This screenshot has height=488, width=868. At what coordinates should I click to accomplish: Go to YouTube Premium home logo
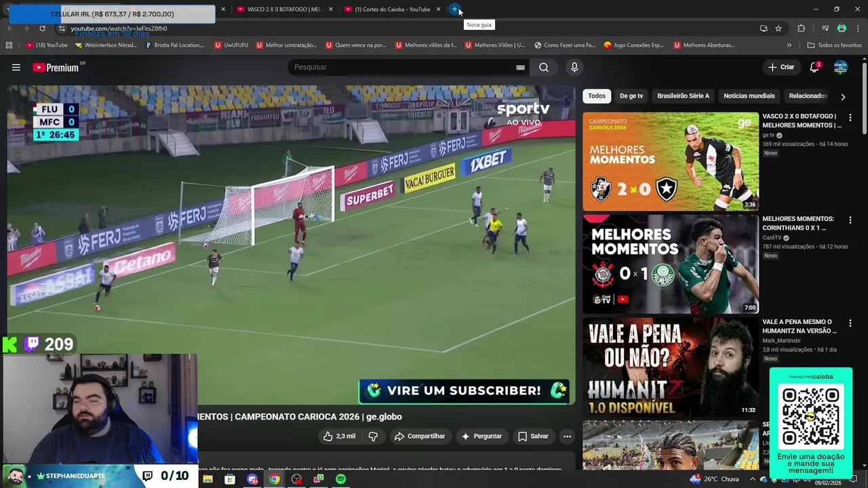coord(56,67)
